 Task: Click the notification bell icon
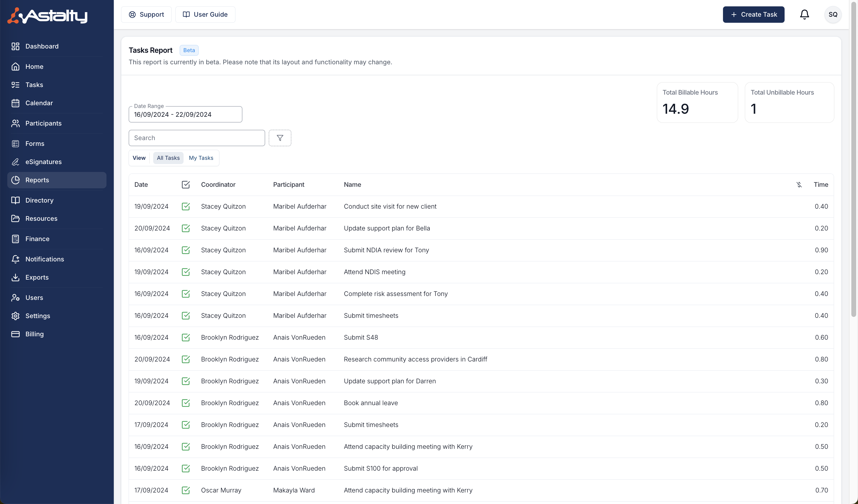[x=804, y=14]
